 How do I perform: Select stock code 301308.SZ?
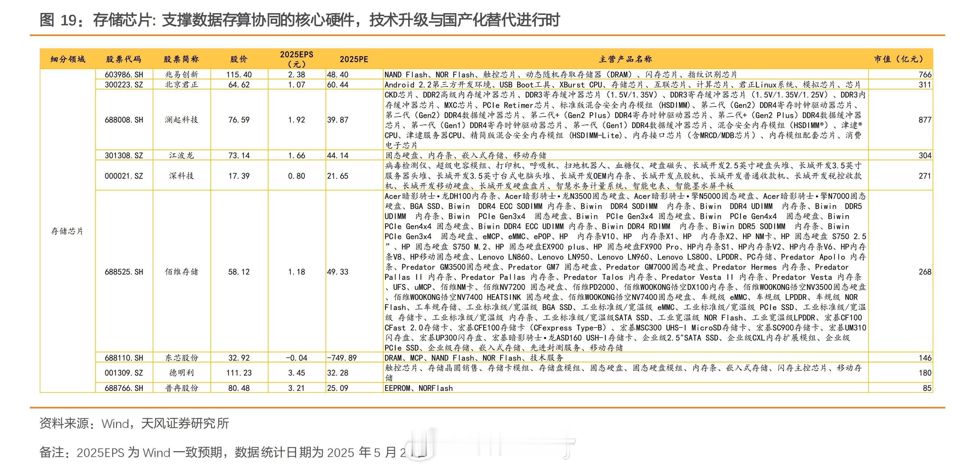point(124,155)
